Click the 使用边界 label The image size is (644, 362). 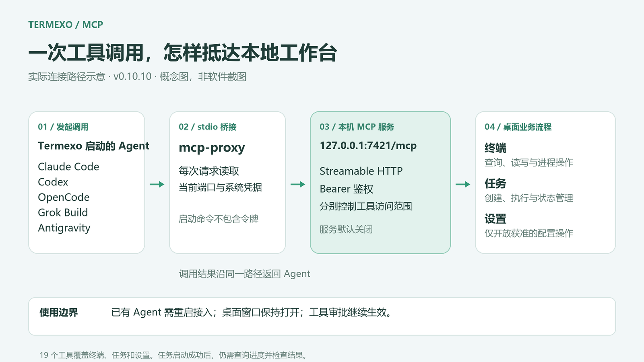pyautogui.click(x=59, y=312)
